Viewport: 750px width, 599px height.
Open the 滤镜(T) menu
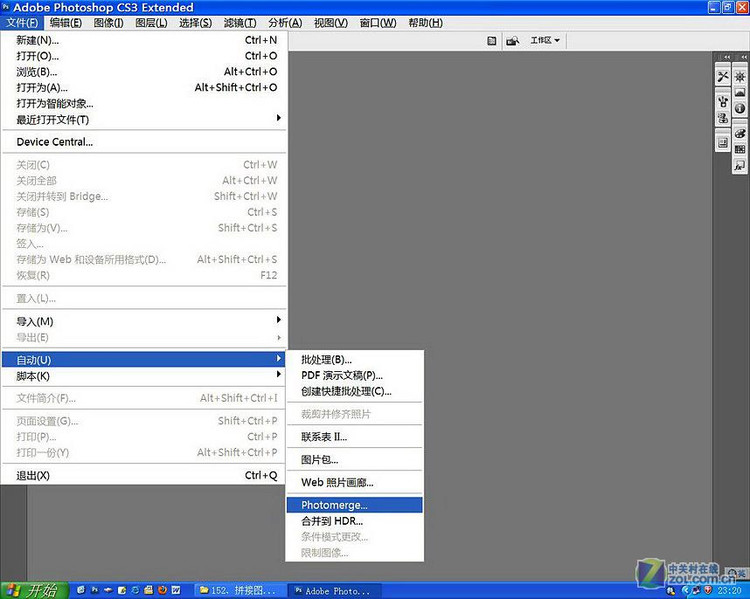tap(240, 22)
